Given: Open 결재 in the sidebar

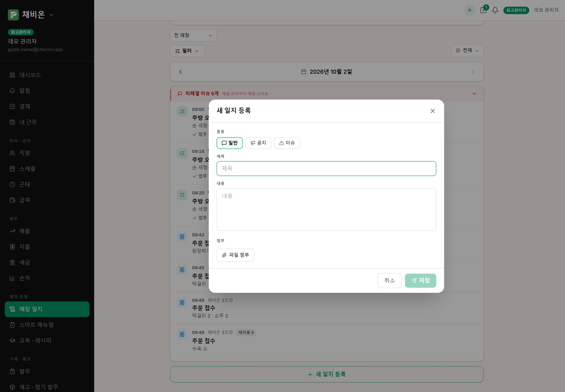Looking at the screenshot, I should (x=47, y=106).
